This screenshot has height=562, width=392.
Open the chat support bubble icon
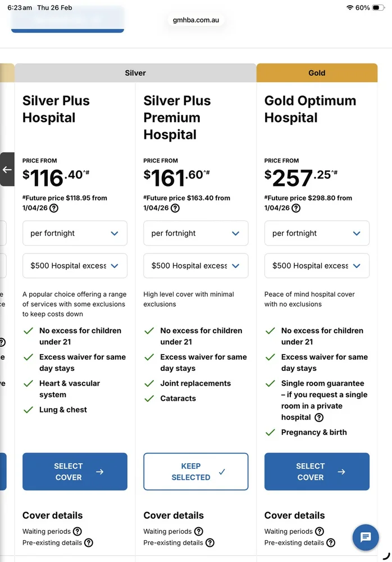[x=366, y=538]
